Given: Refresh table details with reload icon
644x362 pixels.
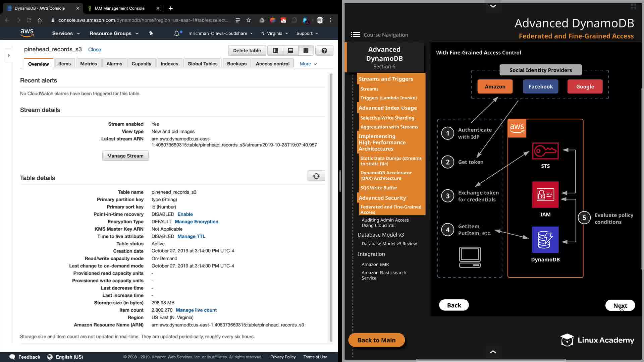Looking at the screenshot, I should [316, 176].
